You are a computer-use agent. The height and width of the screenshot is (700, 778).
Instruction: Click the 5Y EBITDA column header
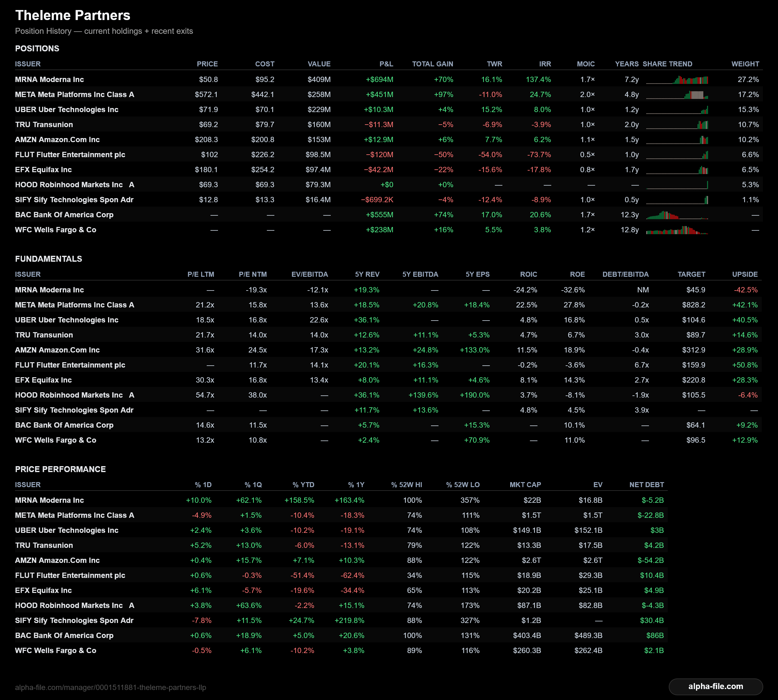pos(420,274)
